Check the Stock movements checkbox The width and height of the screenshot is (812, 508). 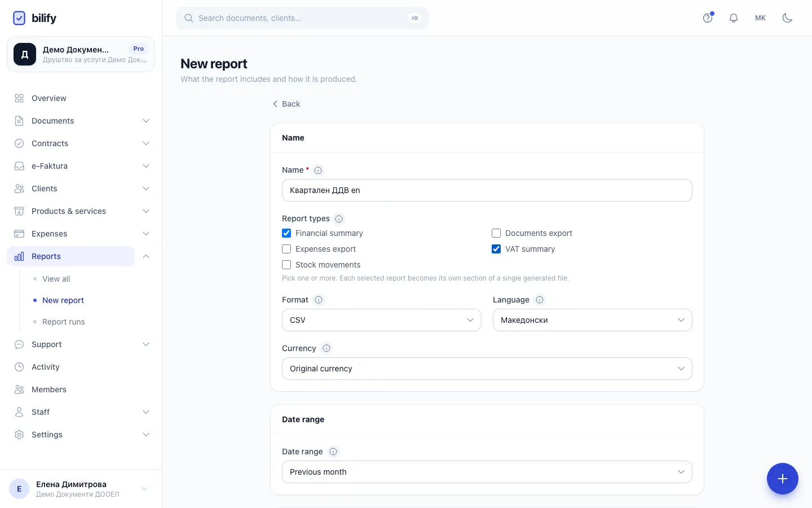pos(286,265)
